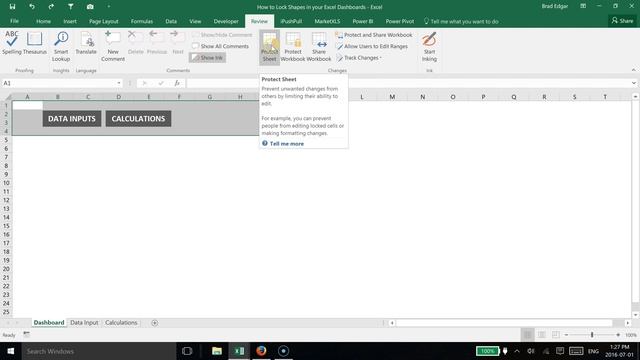Click the camera icon in quick access toolbar
This screenshot has height=360, width=640.
pyautogui.click(x=90, y=7)
